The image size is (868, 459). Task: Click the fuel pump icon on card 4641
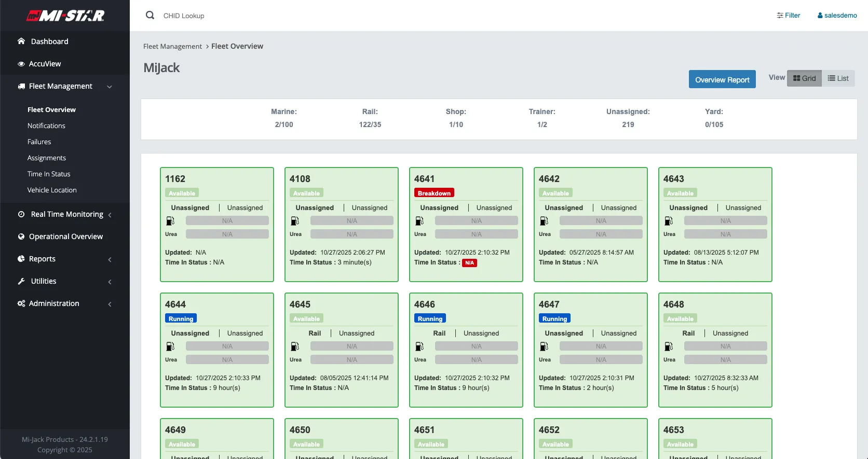point(419,221)
